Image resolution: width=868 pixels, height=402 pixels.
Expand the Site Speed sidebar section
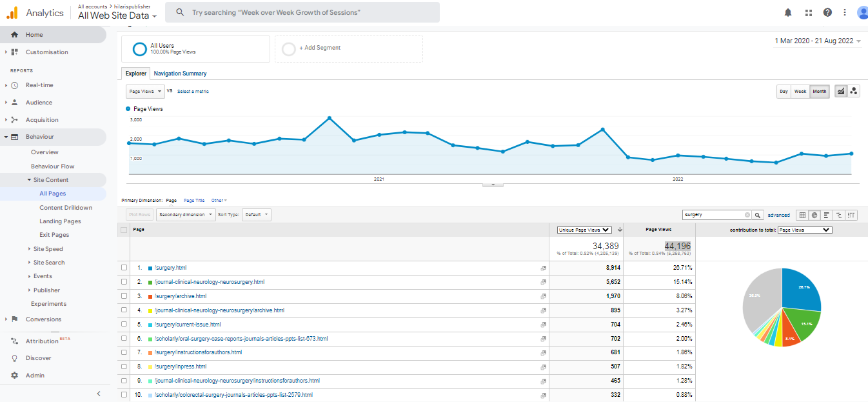coord(48,249)
